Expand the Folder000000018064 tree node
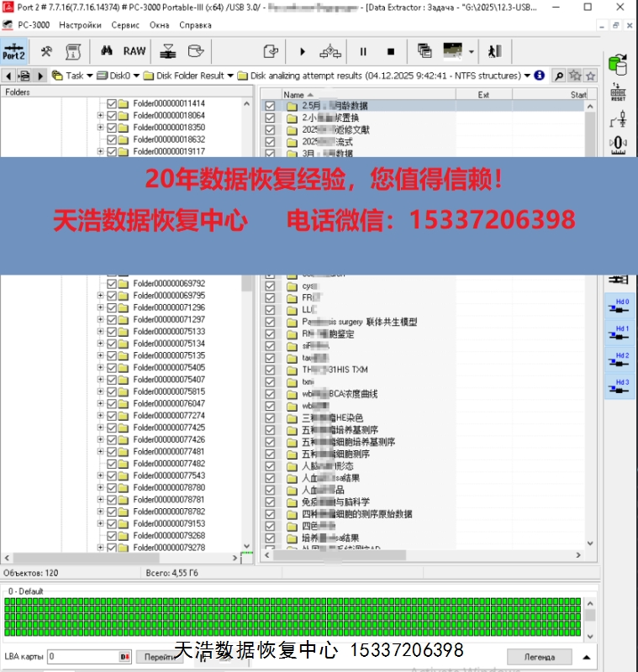Screen dimensions: 638x672 101,116
